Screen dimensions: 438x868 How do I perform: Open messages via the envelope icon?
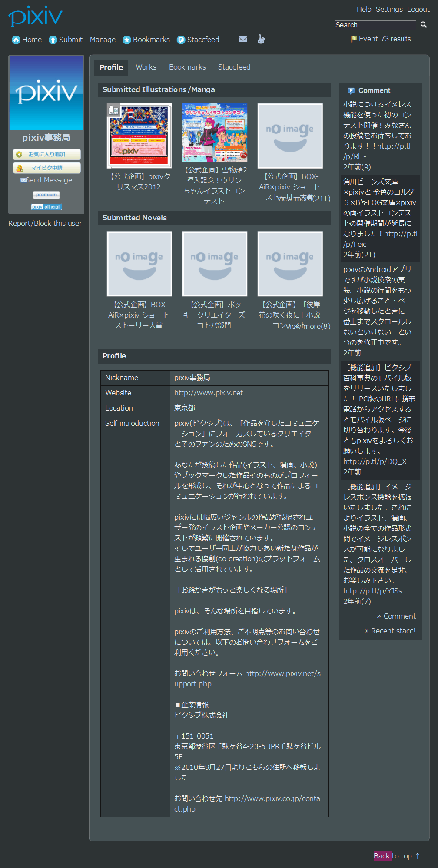(x=243, y=40)
